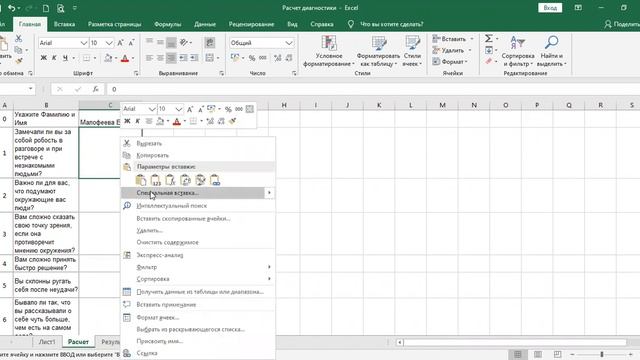
Task: Click Поделиться share button
Action: tap(622, 24)
